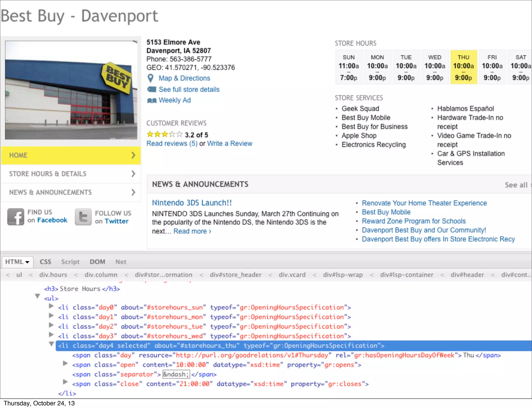Switch to the DOM tab
Viewport: 532px width, 409px height.
click(x=97, y=262)
